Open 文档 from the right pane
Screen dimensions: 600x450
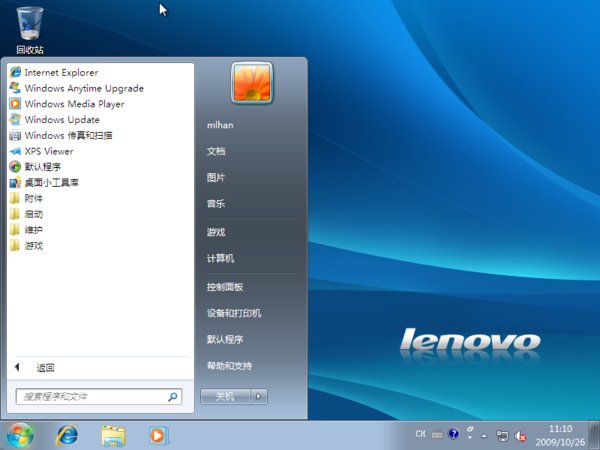[x=216, y=151]
